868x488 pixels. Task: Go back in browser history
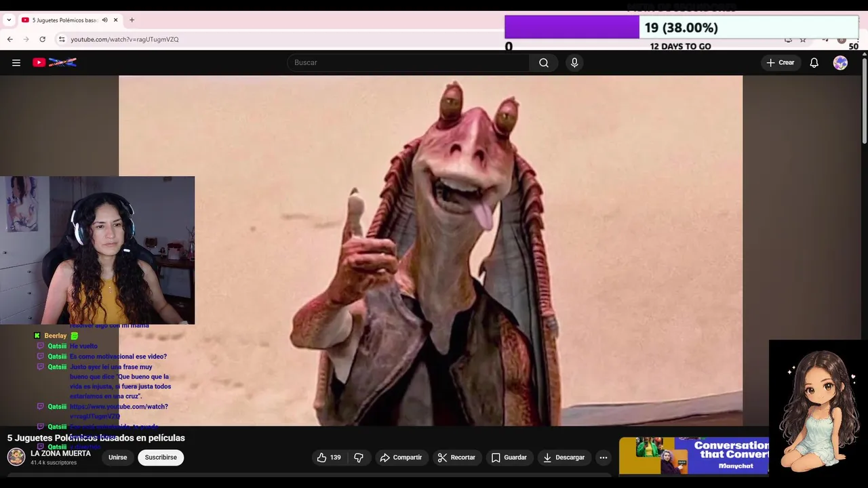[x=10, y=39]
